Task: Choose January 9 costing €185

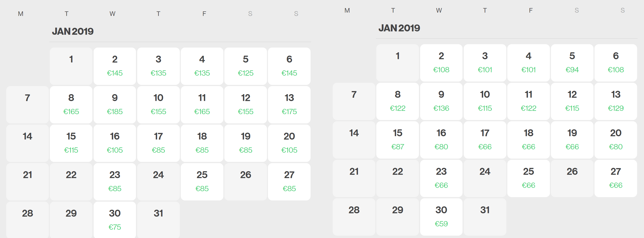Action: [115, 104]
